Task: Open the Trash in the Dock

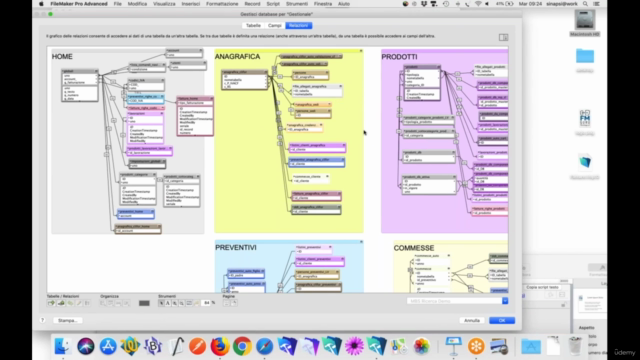Action: point(575,347)
